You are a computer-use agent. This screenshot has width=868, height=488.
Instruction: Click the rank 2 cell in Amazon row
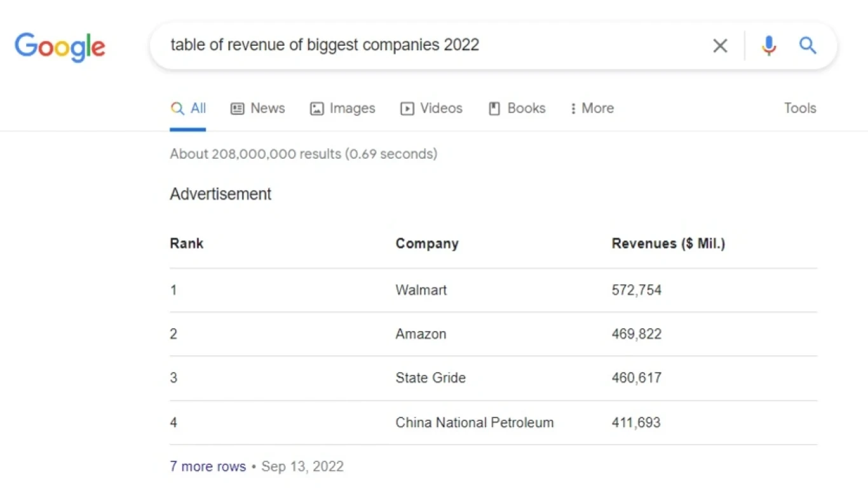(173, 334)
